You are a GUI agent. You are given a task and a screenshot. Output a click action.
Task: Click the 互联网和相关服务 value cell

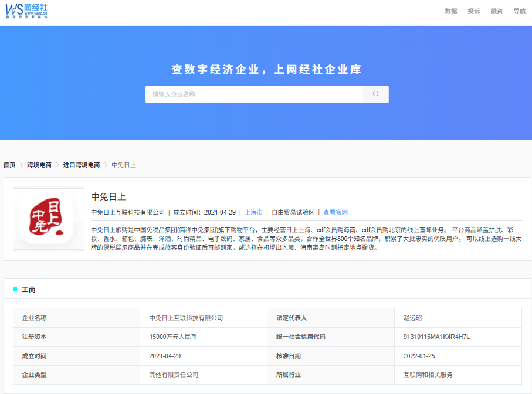[458, 375]
